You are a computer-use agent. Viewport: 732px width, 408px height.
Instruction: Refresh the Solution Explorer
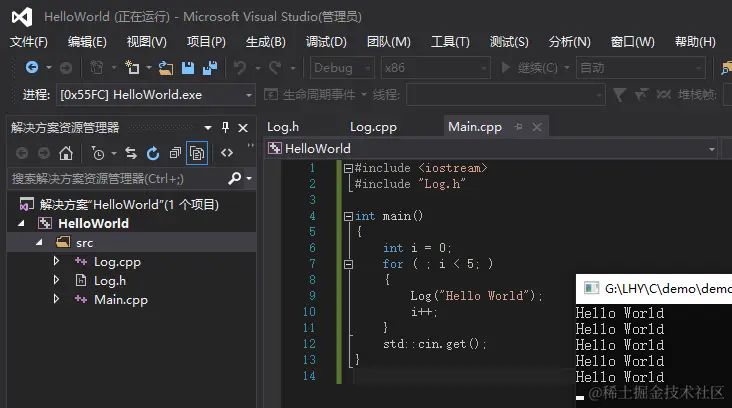[153, 153]
